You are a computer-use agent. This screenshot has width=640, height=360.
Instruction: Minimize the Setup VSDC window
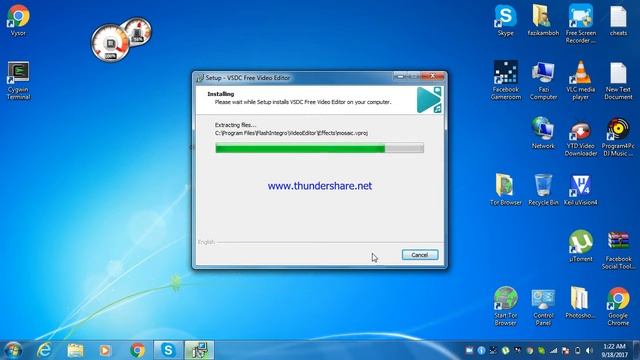pyautogui.click(x=401, y=76)
